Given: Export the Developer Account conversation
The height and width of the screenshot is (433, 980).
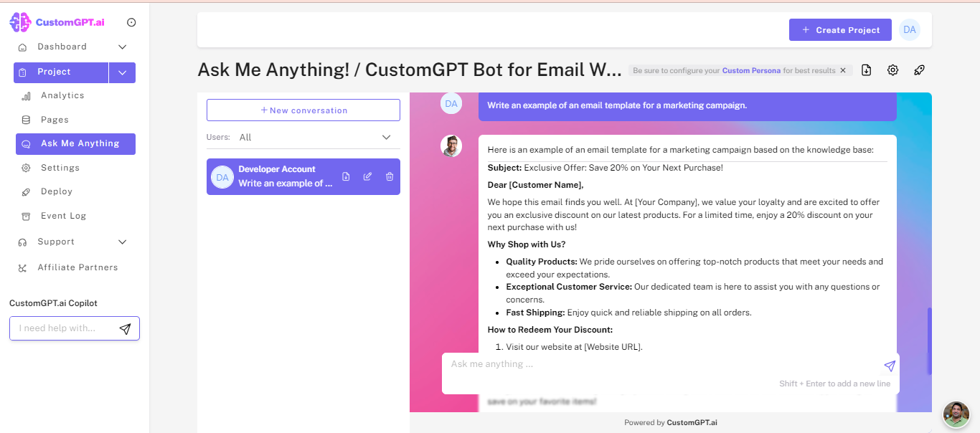Looking at the screenshot, I should (345, 176).
